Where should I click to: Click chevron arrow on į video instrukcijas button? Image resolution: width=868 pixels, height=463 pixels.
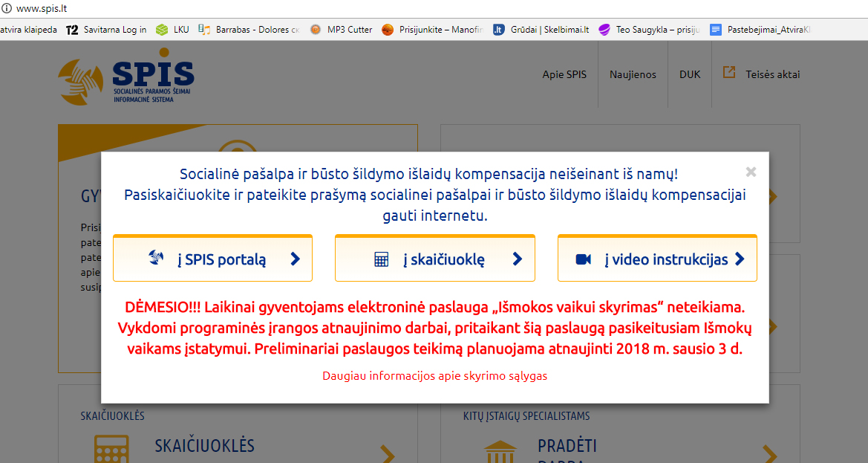click(739, 259)
